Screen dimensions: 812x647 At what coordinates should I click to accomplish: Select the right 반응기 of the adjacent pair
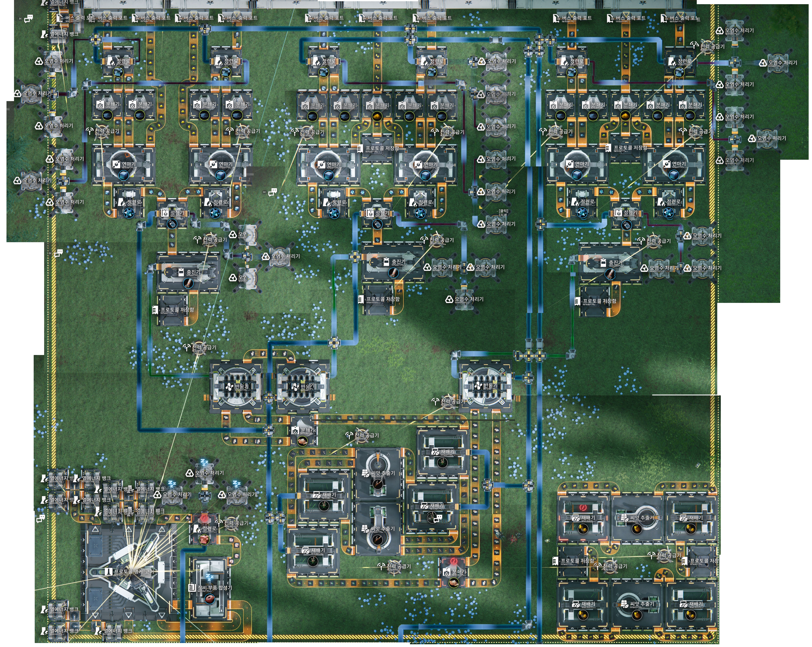click(x=303, y=386)
